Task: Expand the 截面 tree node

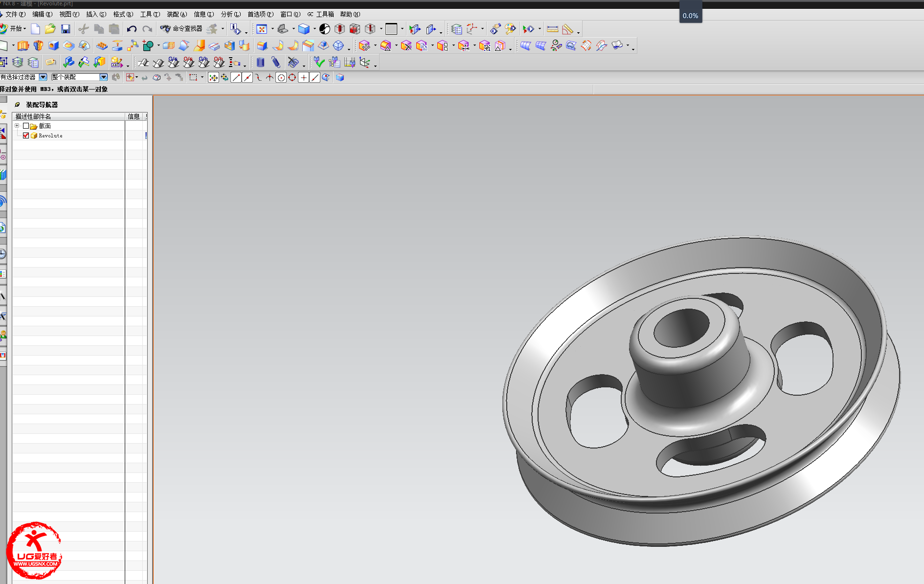Action: (x=17, y=126)
